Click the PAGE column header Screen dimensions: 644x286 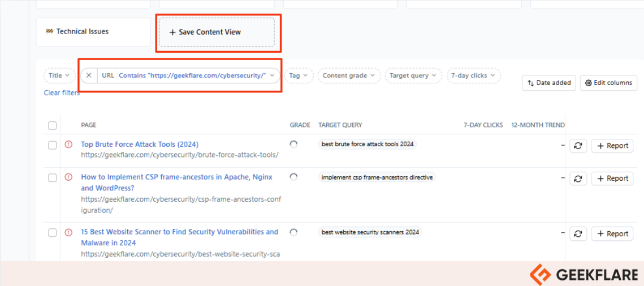89,125
